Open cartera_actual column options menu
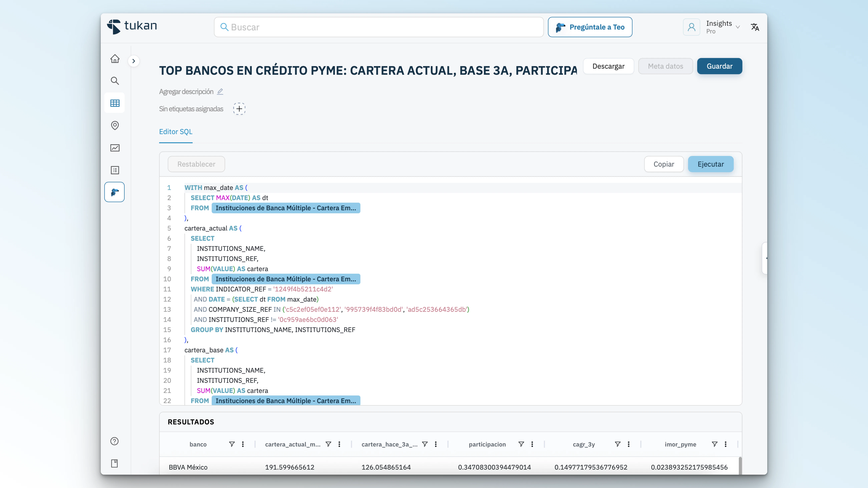868x488 pixels. coord(339,444)
